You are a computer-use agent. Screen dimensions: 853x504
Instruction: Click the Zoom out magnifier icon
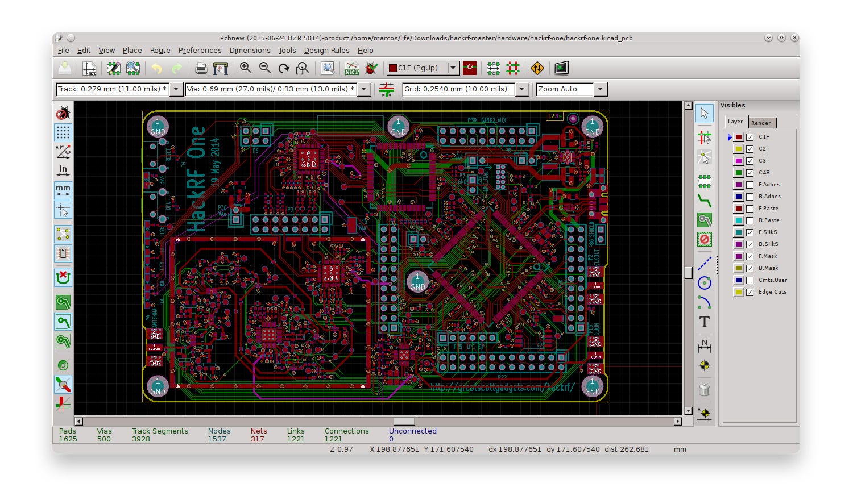(x=265, y=68)
